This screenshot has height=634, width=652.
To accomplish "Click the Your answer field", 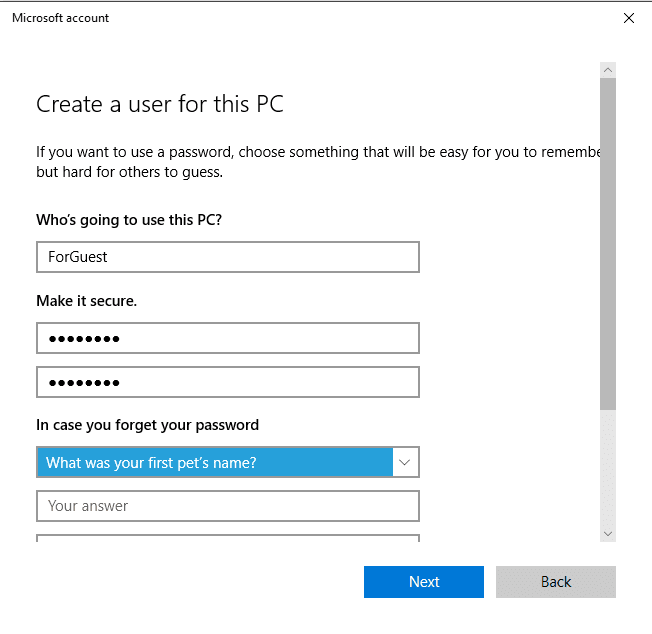I will point(228,506).
